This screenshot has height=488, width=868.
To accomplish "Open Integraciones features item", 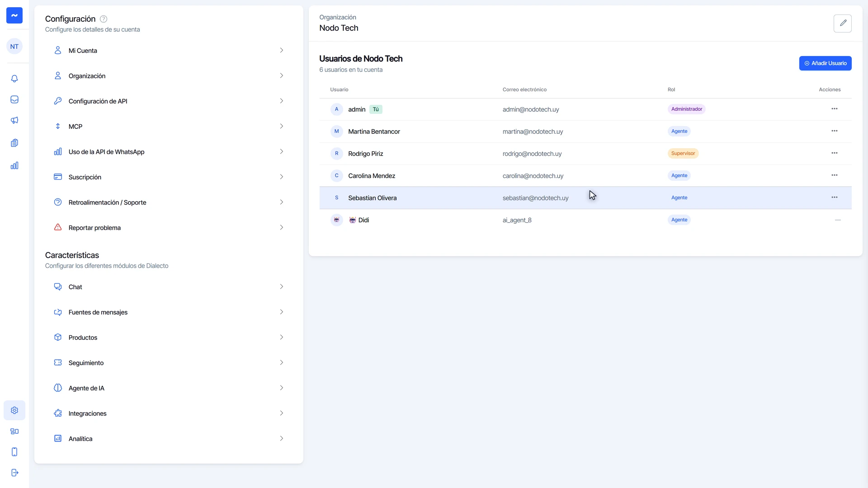I will coord(169,413).
